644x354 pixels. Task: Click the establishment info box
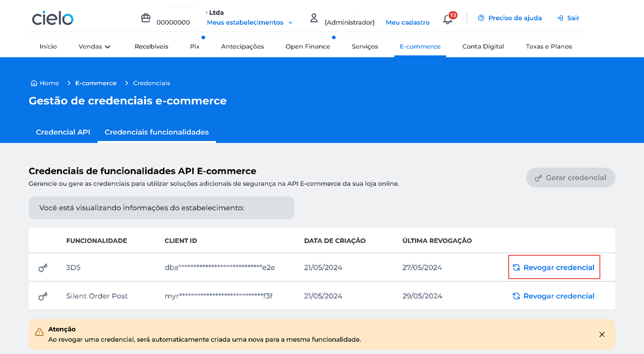click(x=161, y=208)
